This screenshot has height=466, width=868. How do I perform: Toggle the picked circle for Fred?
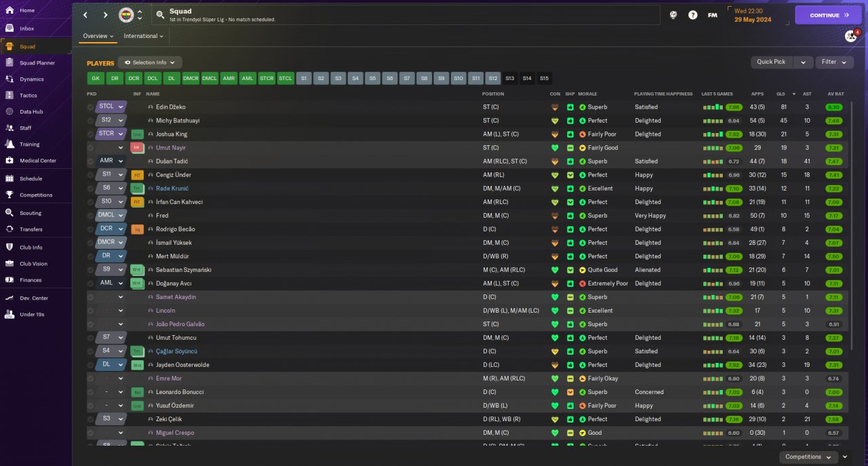point(91,216)
